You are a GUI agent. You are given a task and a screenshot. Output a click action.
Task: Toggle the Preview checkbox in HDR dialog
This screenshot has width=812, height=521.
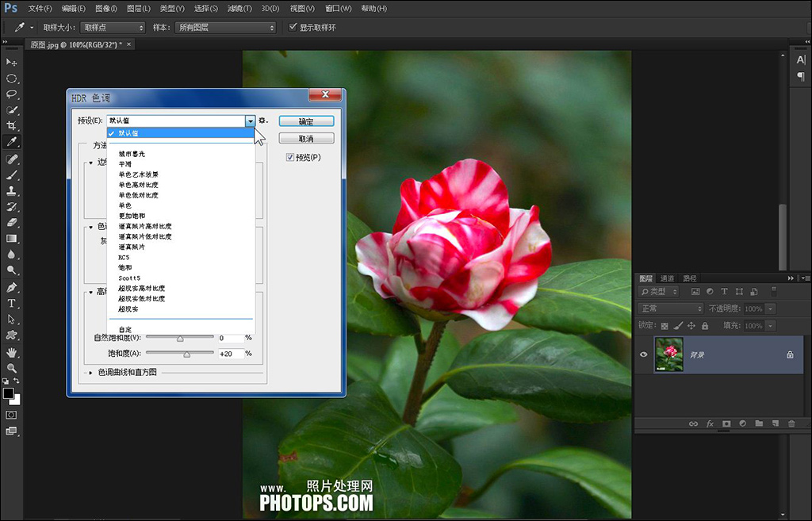point(290,158)
